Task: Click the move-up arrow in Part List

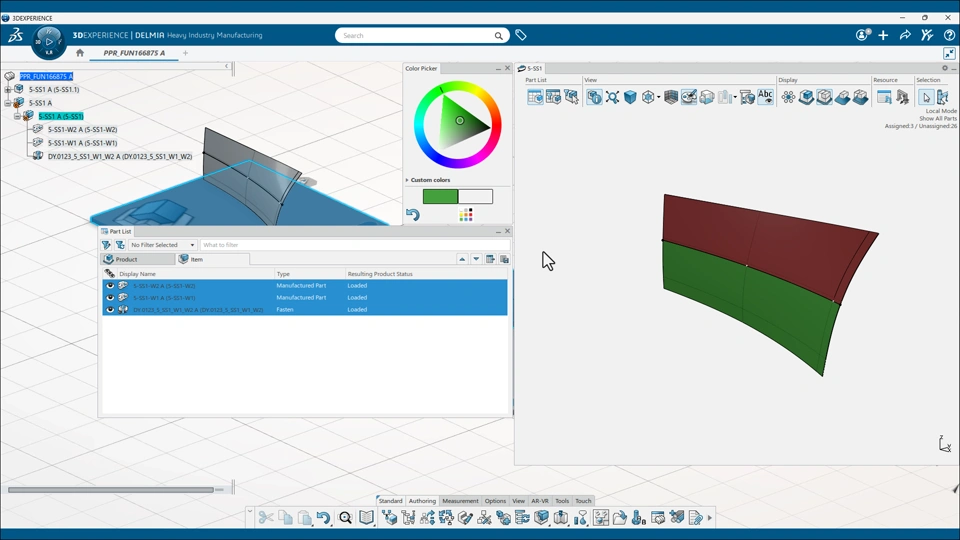Action: point(462,259)
